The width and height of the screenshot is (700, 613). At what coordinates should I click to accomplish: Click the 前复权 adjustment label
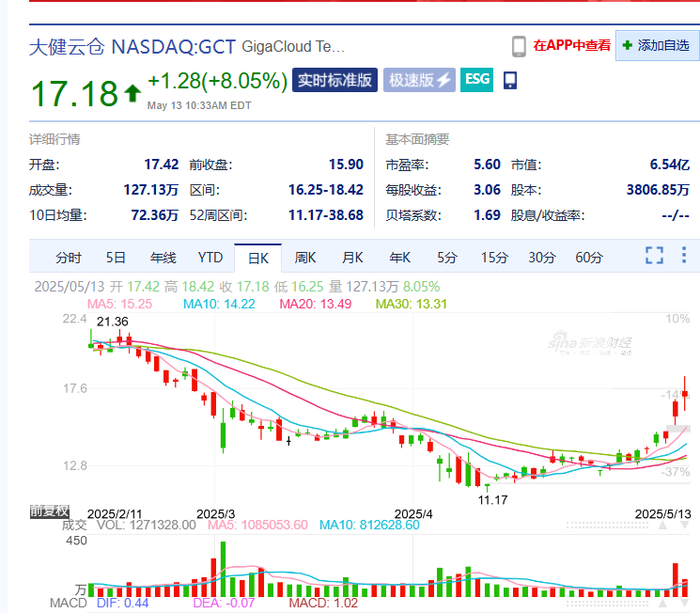(49, 511)
